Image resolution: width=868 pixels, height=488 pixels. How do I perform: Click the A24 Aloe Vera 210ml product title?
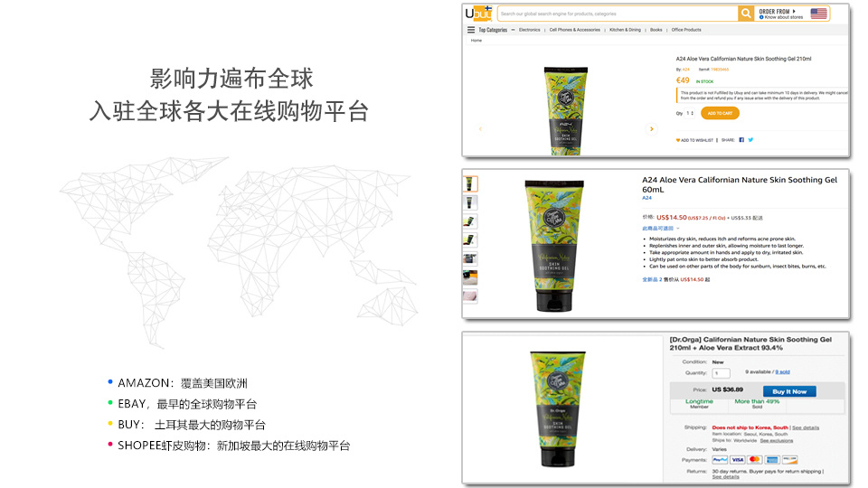(743, 59)
